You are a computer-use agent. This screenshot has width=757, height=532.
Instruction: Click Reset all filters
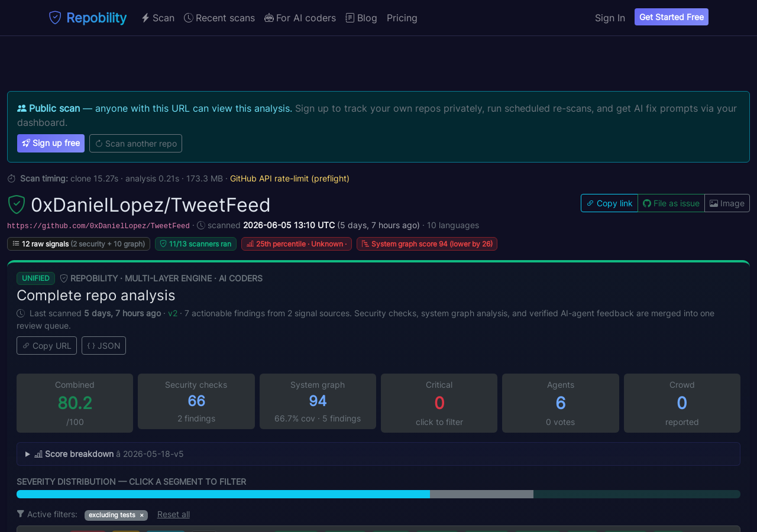(x=173, y=514)
